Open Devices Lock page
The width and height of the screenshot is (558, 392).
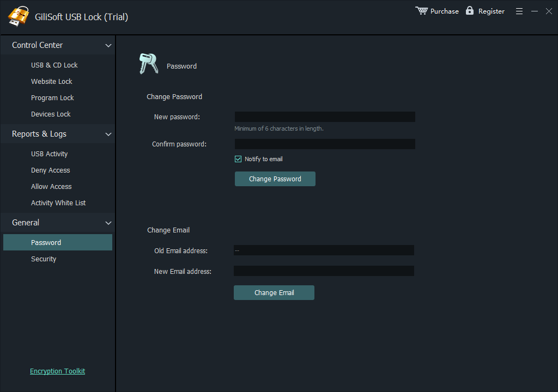[51, 114]
